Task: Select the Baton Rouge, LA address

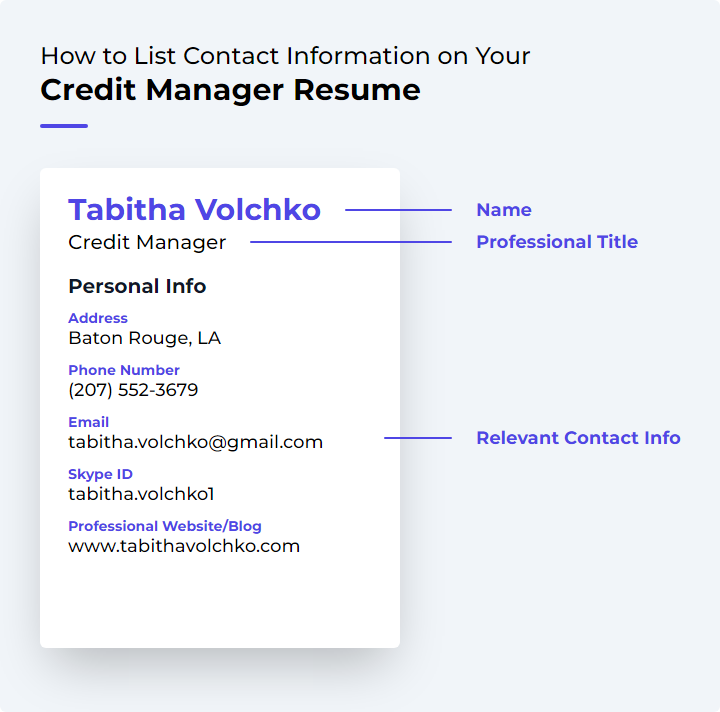Action: (145, 338)
